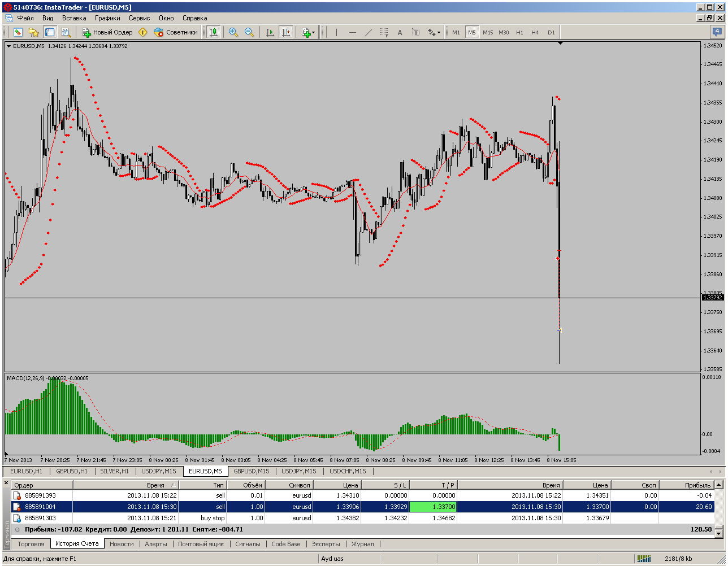728x566 pixels.
Task: Open the Файл menu
Action: coord(25,18)
